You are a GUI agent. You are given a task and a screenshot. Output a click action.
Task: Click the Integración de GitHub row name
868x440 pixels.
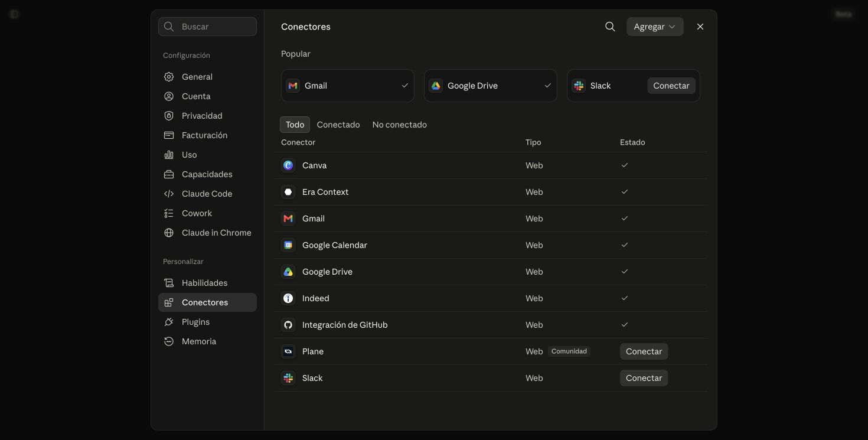pos(345,325)
